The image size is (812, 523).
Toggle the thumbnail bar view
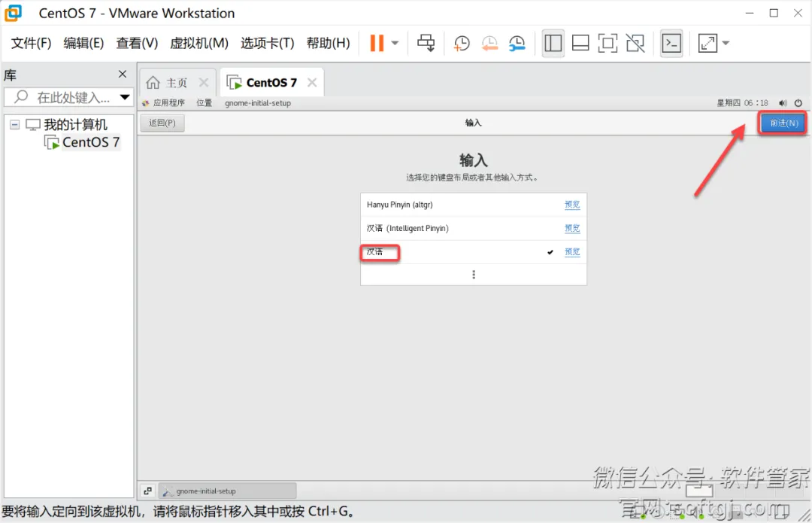point(580,43)
